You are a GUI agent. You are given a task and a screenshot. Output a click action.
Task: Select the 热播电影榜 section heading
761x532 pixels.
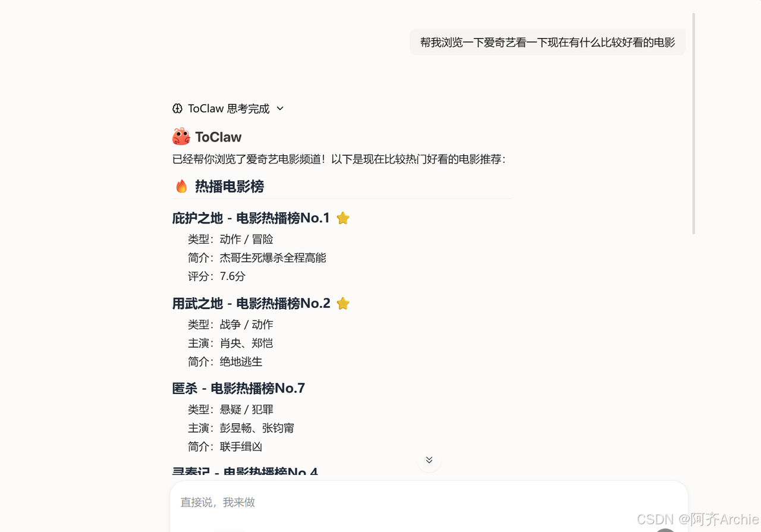[x=229, y=186]
